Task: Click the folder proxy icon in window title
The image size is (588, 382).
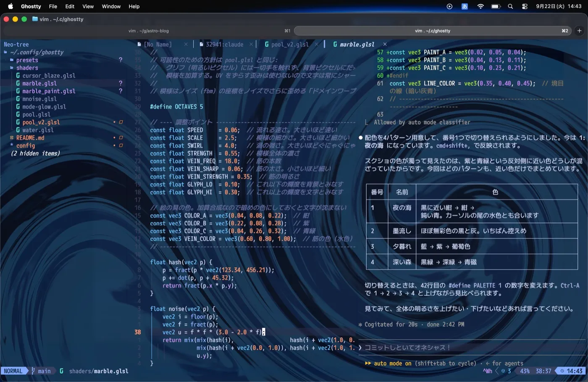Action: coord(35,19)
